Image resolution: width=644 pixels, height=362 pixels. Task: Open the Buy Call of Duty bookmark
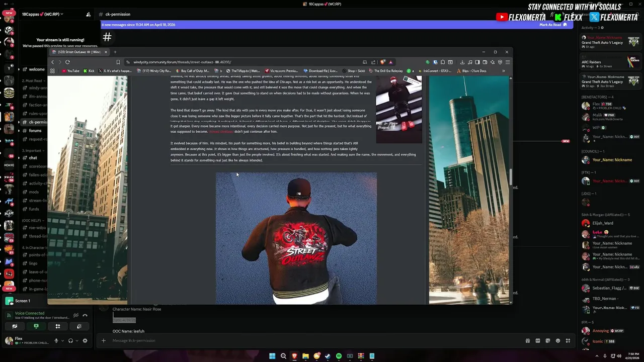[192, 71]
